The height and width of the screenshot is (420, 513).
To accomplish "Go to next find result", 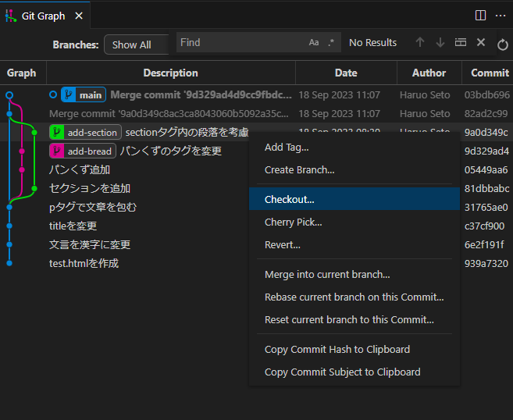I will 440,42.
